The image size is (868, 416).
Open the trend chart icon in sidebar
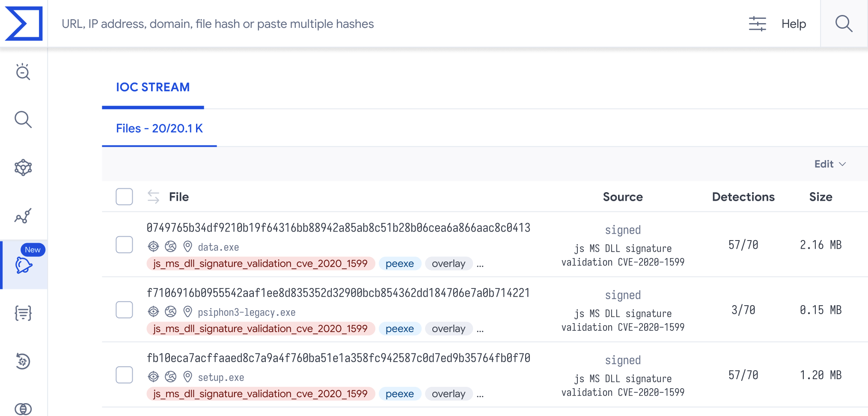[x=23, y=216]
